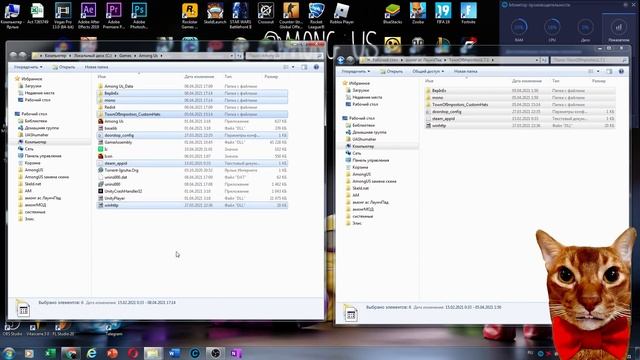Open Adobe Premiere Pro desktop shortcut
The width and height of the screenshot is (640, 360).
point(114,16)
